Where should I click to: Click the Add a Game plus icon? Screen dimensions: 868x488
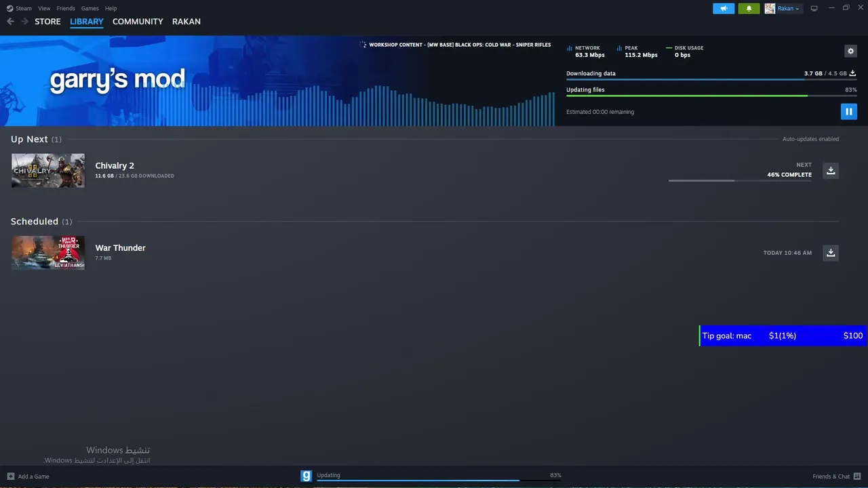[x=10, y=476]
